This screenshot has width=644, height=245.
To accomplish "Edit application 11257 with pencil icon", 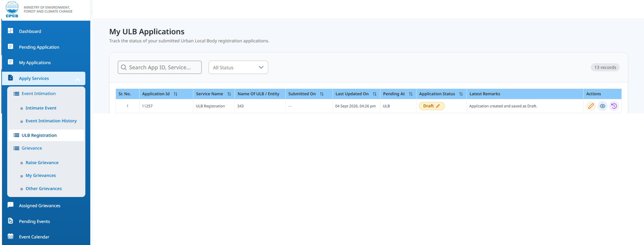I will pos(591,106).
